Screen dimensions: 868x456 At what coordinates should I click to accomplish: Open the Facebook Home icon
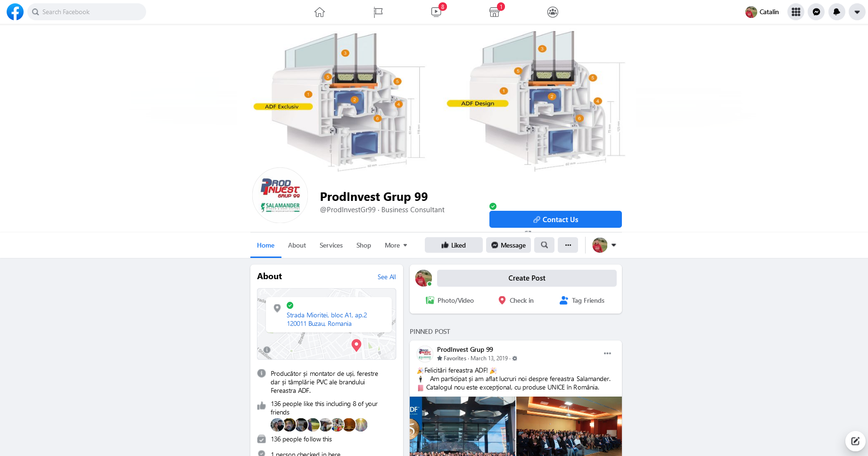pos(320,12)
